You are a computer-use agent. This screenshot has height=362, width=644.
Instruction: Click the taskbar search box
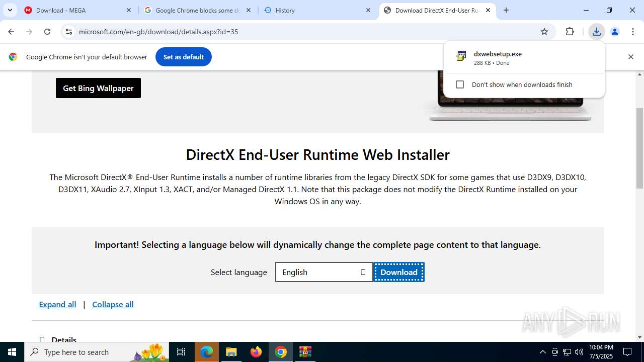pyautogui.click(x=98, y=352)
